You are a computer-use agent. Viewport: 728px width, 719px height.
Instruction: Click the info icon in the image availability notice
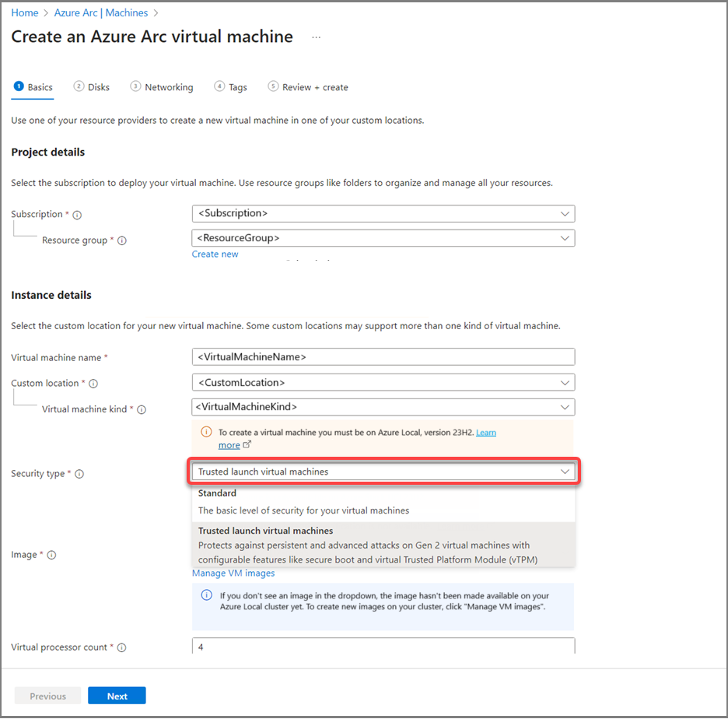[x=207, y=595]
